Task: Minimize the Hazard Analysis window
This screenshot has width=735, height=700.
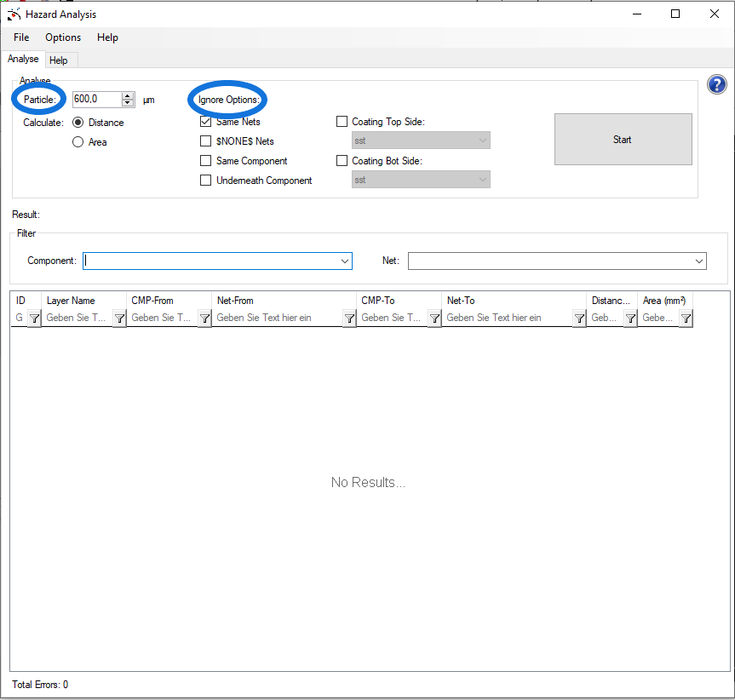Action: click(x=637, y=14)
